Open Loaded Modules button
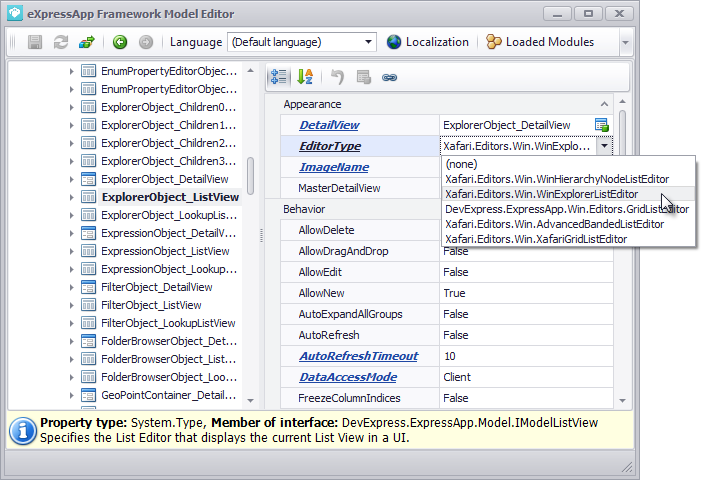 tap(540, 42)
